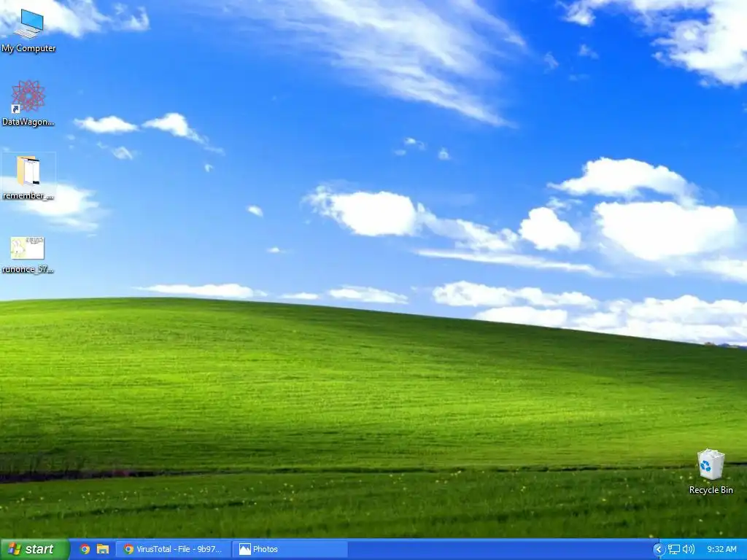Switch to the VirusTotal Chrome taskbar window

click(174, 549)
